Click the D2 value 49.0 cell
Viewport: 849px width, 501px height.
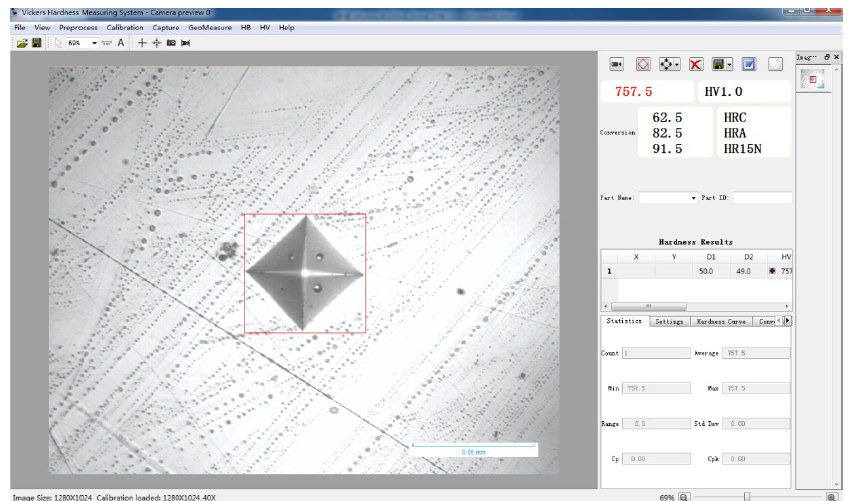[749, 271]
